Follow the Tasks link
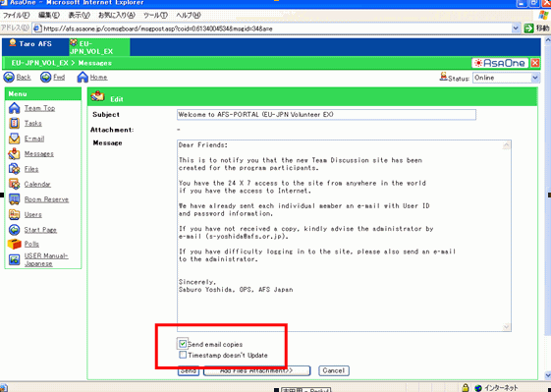Image resolution: width=551 pixels, height=392 pixels. tap(33, 124)
